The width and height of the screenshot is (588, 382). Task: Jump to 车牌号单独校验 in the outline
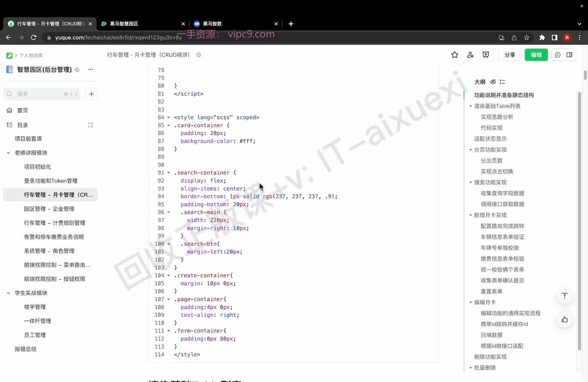coord(500,248)
